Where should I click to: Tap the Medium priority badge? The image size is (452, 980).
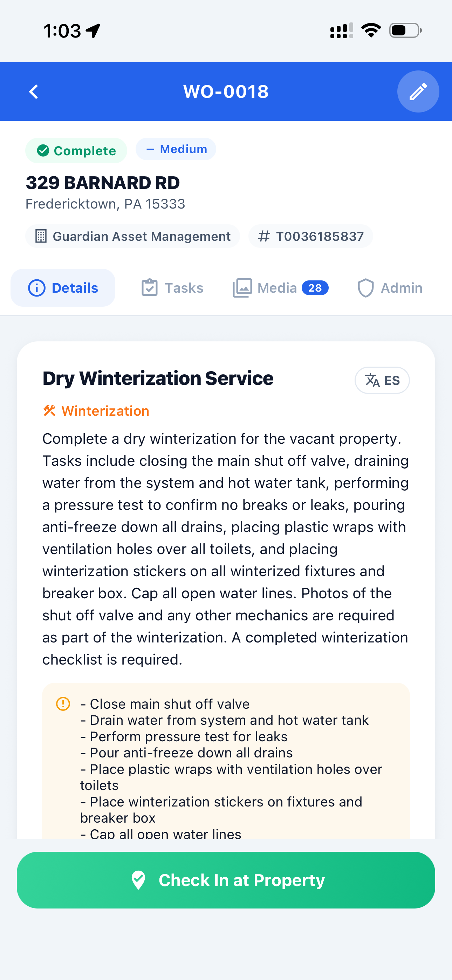(x=176, y=149)
